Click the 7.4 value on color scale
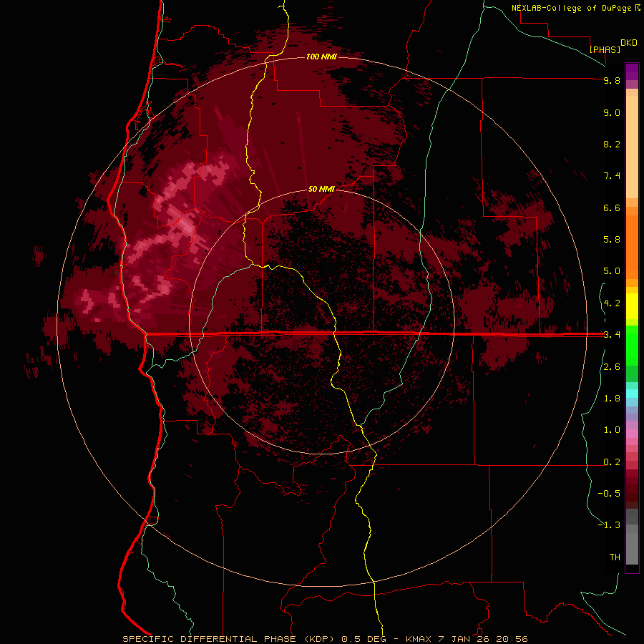 (612, 176)
